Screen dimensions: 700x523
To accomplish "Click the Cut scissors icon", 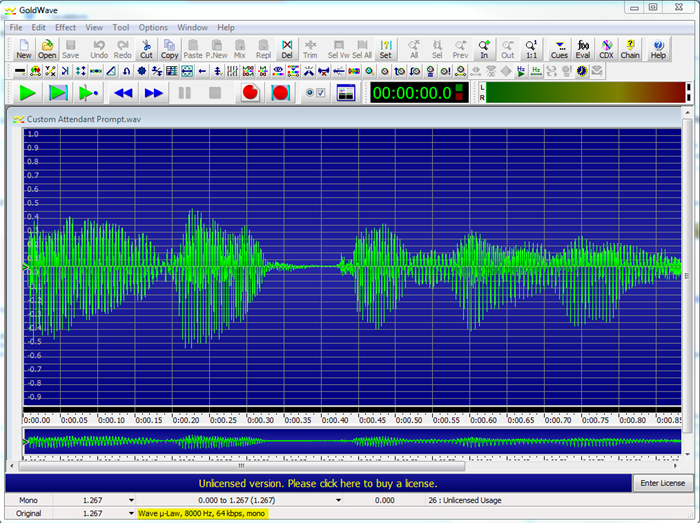I will 146,49.
